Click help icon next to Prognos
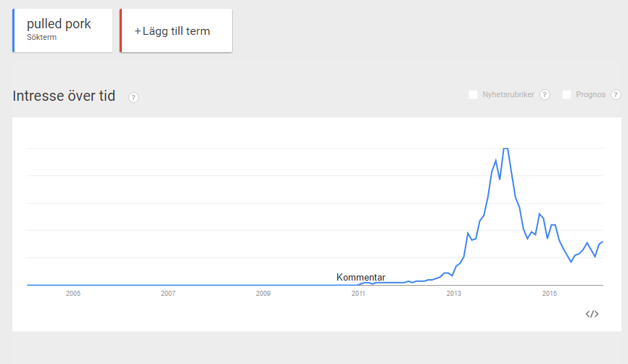 (x=616, y=94)
